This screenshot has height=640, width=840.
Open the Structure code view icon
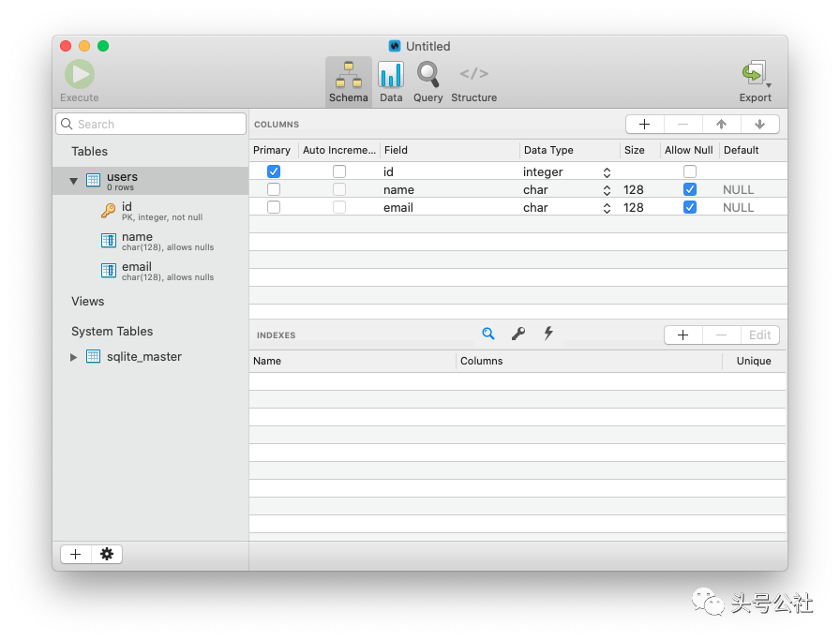(473, 75)
